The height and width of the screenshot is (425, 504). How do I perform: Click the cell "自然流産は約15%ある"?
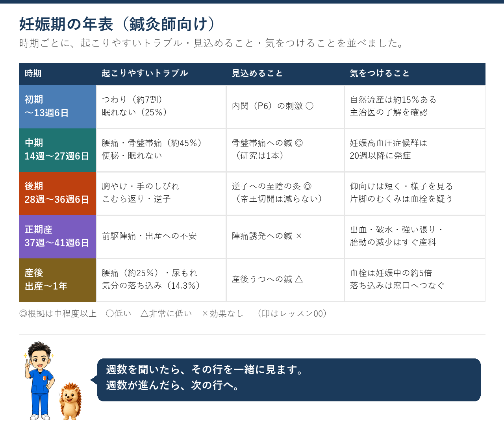415,107
